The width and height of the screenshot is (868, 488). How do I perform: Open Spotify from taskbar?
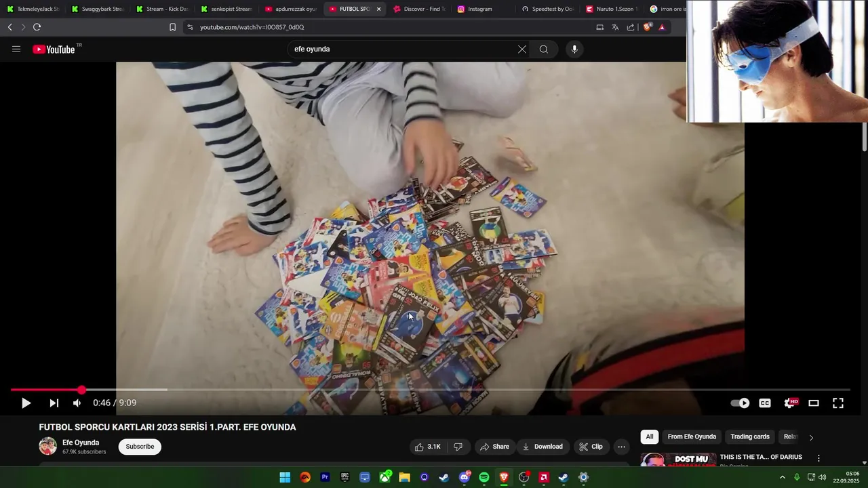[484, 477]
